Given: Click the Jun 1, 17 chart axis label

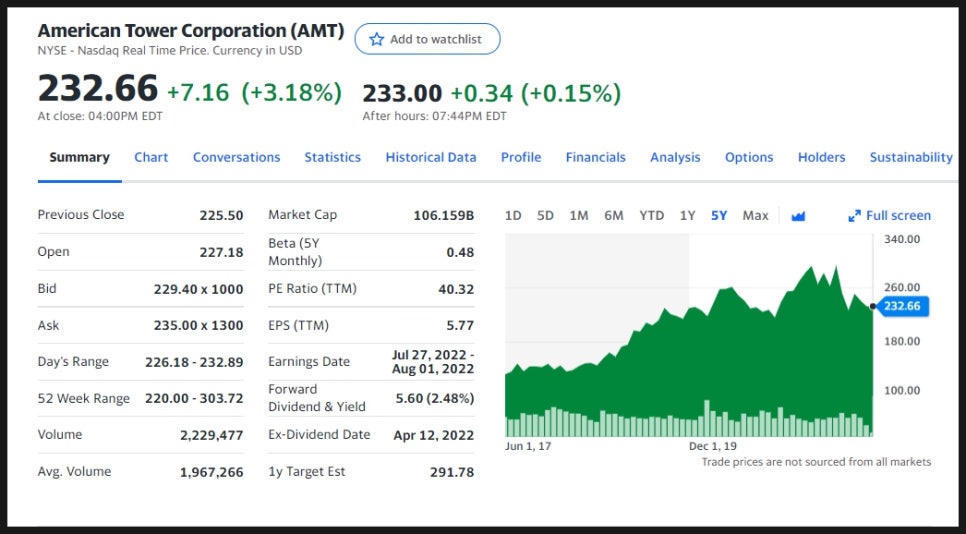Looking at the screenshot, I should 528,446.
